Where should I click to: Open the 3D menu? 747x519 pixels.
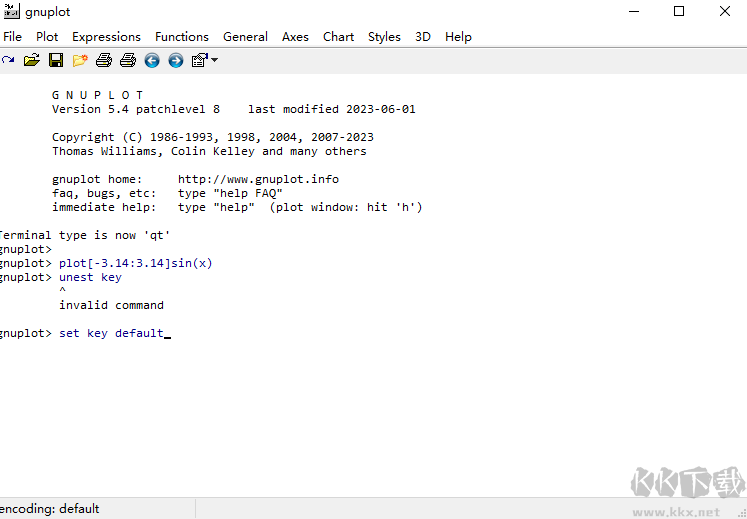[423, 36]
